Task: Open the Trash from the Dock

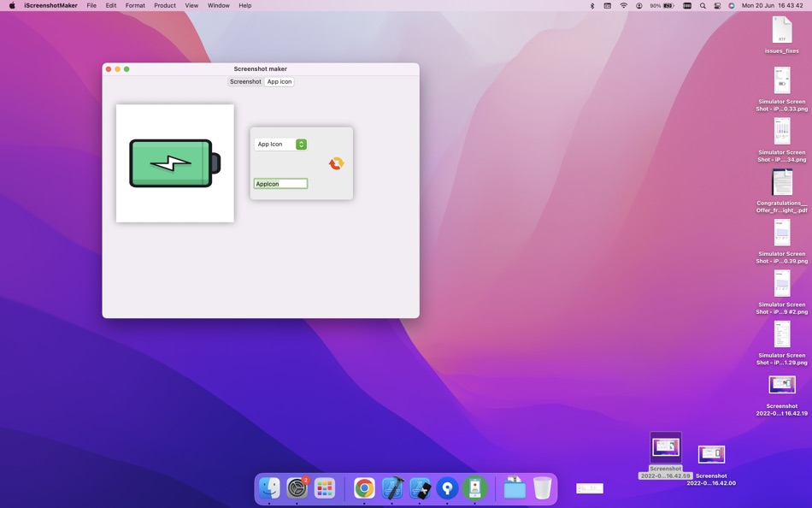Action: click(x=543, y=488)
